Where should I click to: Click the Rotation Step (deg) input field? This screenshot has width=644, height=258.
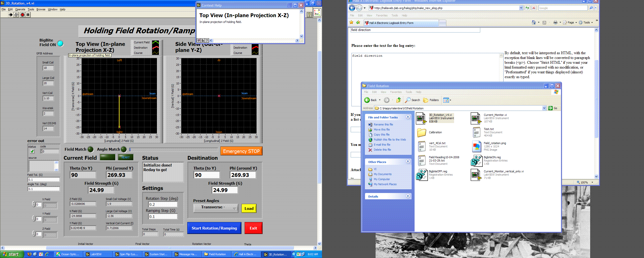pos(163,204)
